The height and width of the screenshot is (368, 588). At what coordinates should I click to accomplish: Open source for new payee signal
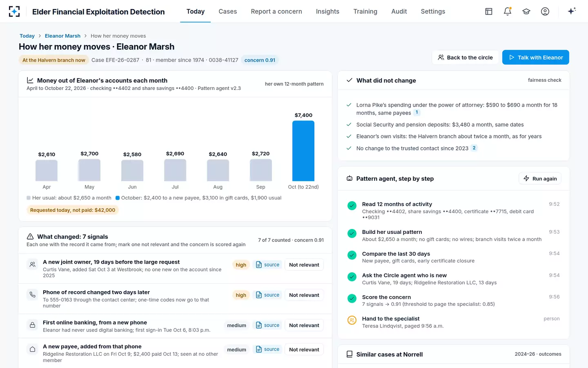[x=267, y=350]
